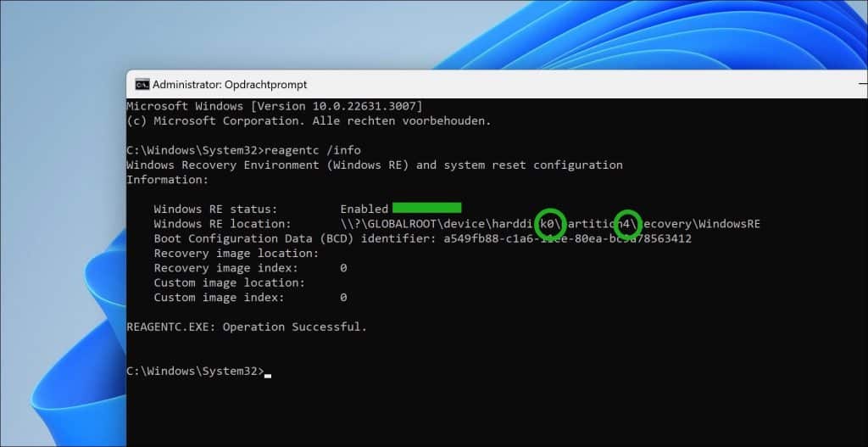Click the Custom image index value 0
868x447 pixels.
[x=343, y=298]
